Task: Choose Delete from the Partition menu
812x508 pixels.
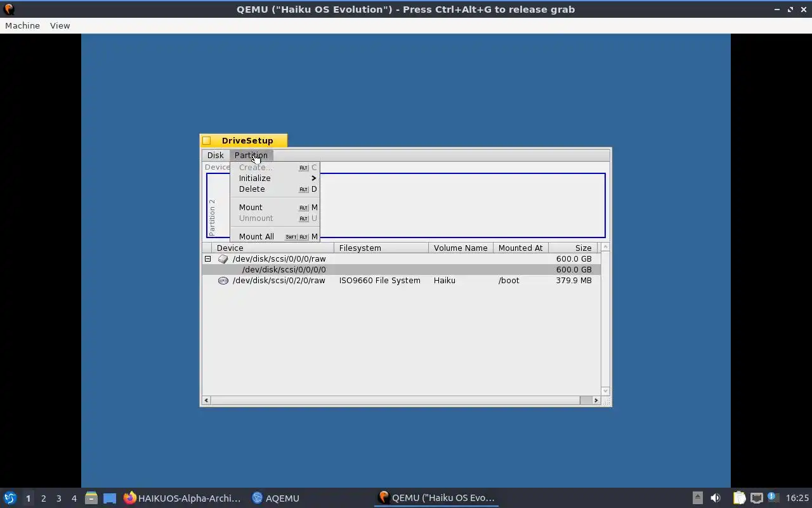Action: pyautogui.click(x=275, y=189)
